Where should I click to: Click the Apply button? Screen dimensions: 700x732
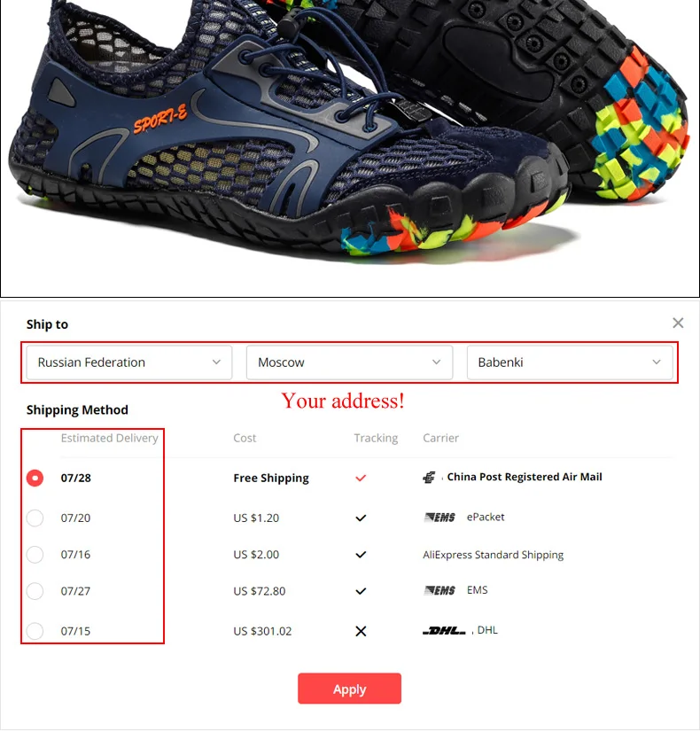349,689
